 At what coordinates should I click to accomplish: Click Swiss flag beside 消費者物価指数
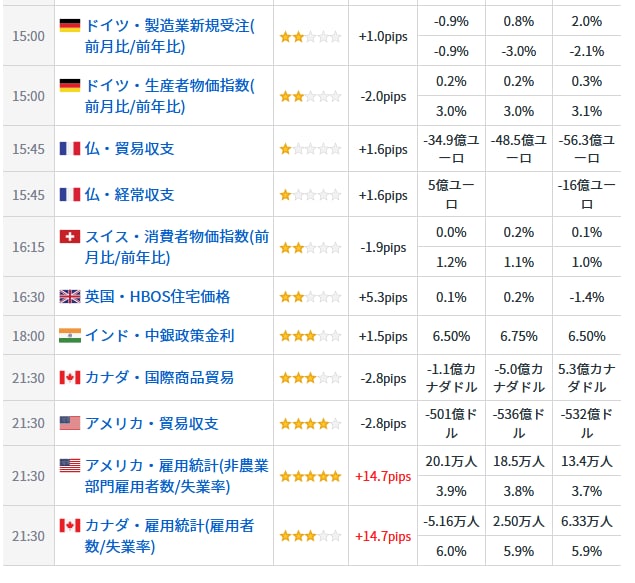coord(70,236)
